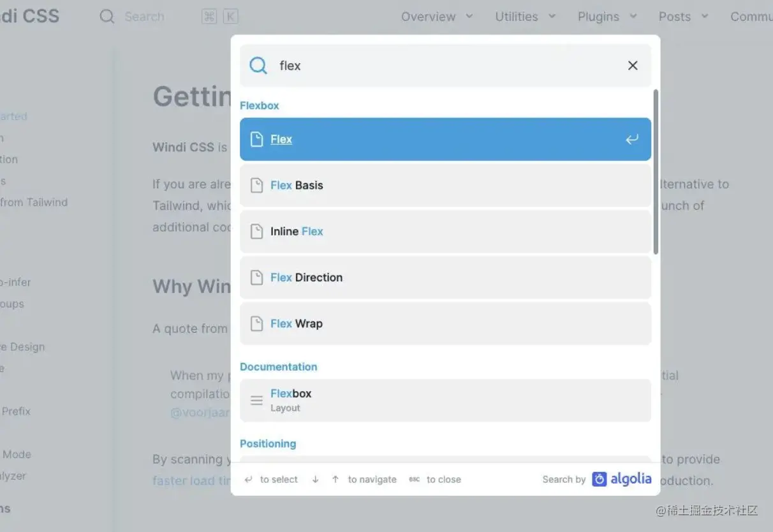Image resolution: width=773 pixels, height=532 pixels.
Task: Open the Algolia logo link
Action: [622, 479]
